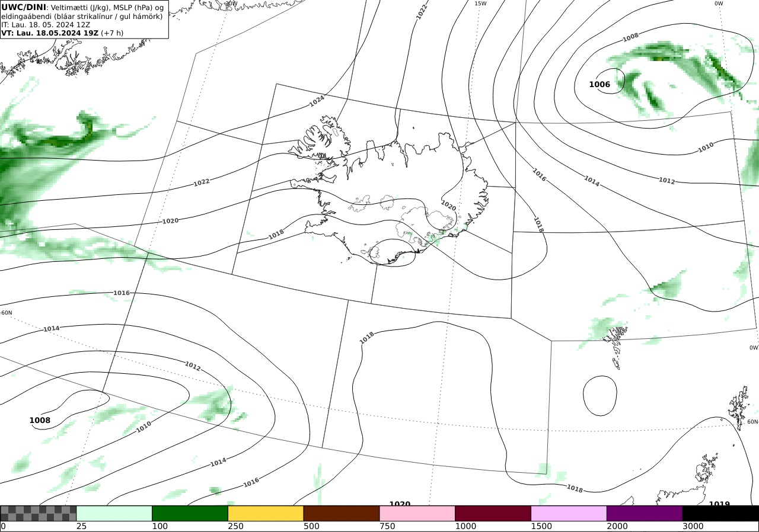Click the 'VT: Lau. 18.05.2024 19Z' valid time
This screenshot has width=759, height=532.
(50, 33)
